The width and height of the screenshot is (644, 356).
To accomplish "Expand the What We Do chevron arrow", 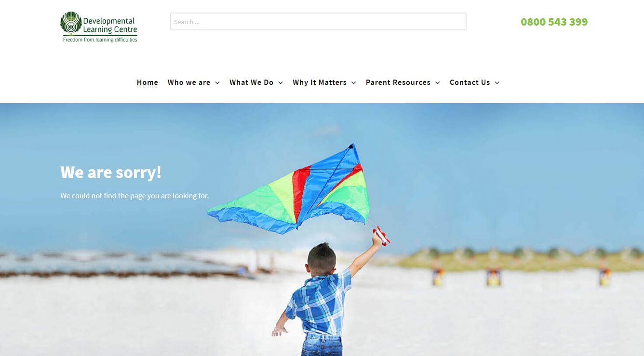I will [x=281, y=83].
